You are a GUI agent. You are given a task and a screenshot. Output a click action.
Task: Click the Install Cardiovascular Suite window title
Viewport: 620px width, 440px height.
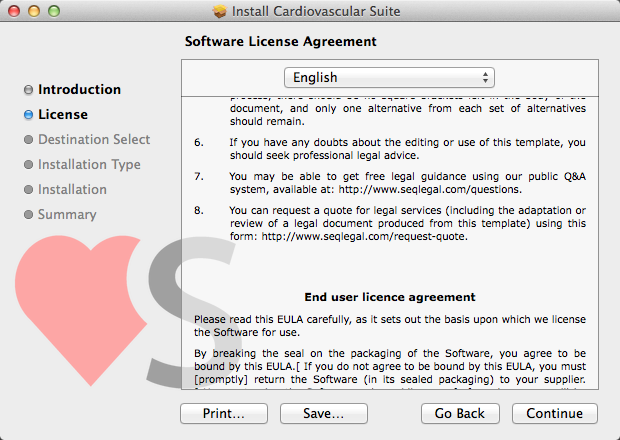coord(316,11)
